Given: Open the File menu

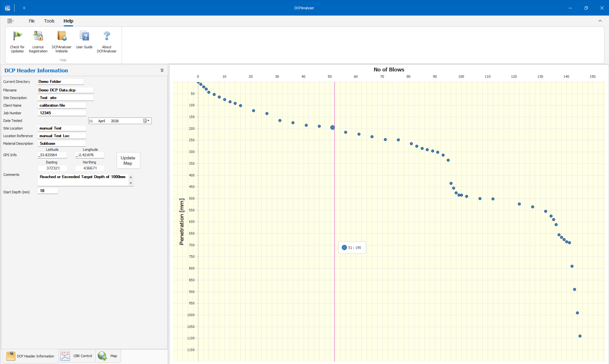Looking at the screenshot, I should [x=32, y=21].
